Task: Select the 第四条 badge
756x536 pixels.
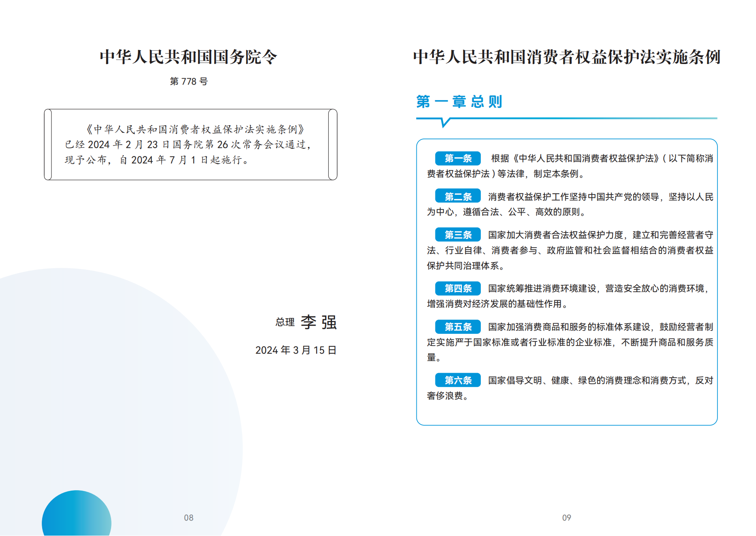Action: (x=458, y=288)
